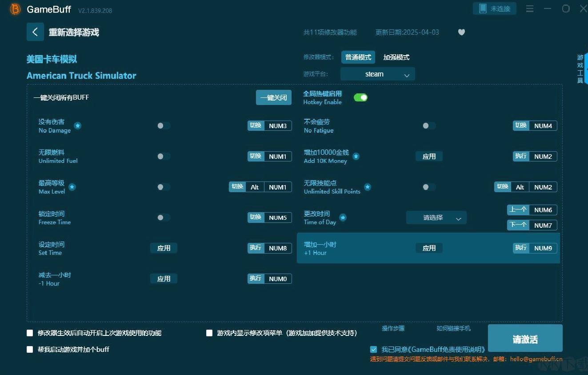Click the version label V2.1.839.208

click(x=95, y=11)
